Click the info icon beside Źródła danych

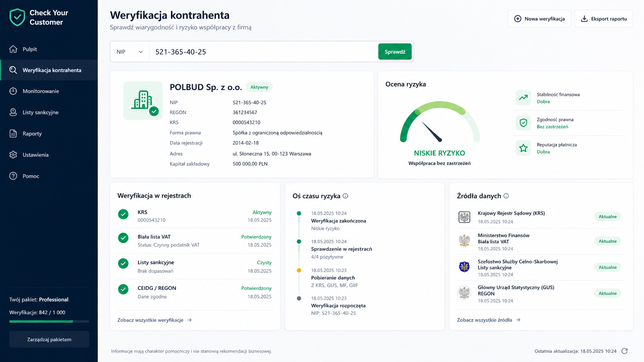[x=506, y=196]
